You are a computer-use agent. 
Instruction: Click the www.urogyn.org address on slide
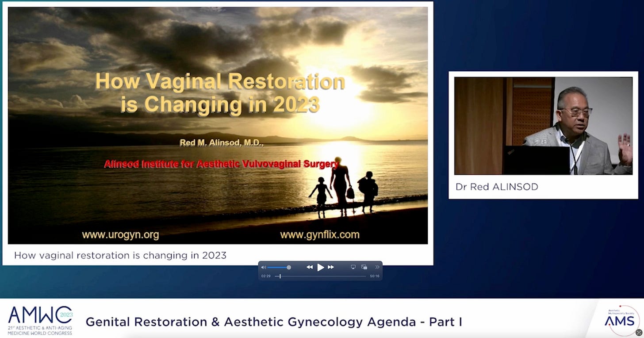pyautogui.click(x=120, y=235)
